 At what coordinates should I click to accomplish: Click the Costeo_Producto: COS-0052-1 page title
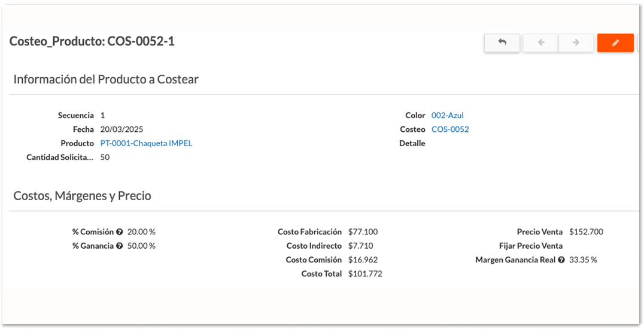92,41
